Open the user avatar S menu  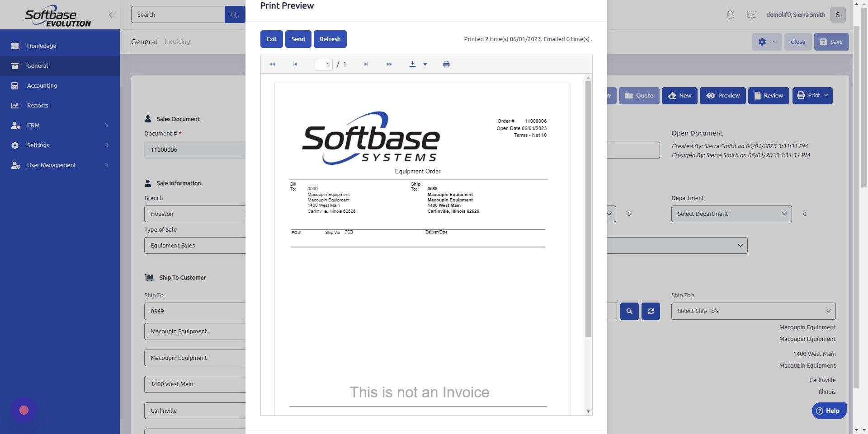click(x=838, y=14)
